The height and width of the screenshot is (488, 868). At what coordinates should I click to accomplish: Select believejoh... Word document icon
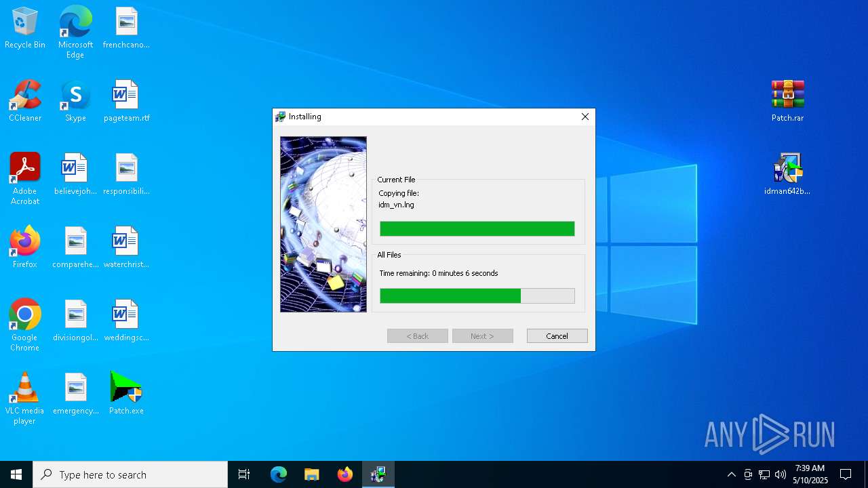pos(75,175)
